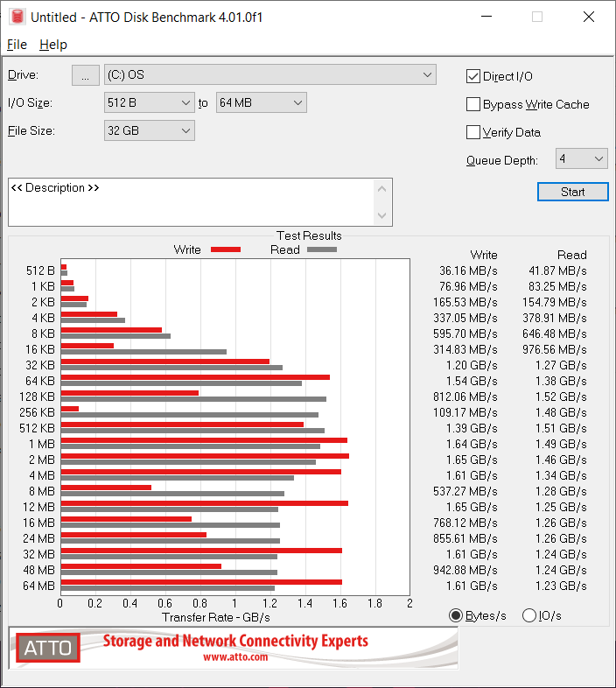Click the 41.87 MB/s read value

coord(557,270)
